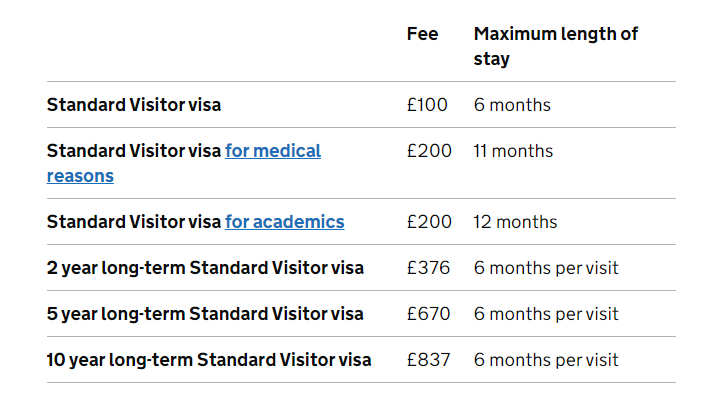Click the 'Standard Visitor visa' first row label
The width and height of the screenshot is (701, 412).
[x=134, y=104]
